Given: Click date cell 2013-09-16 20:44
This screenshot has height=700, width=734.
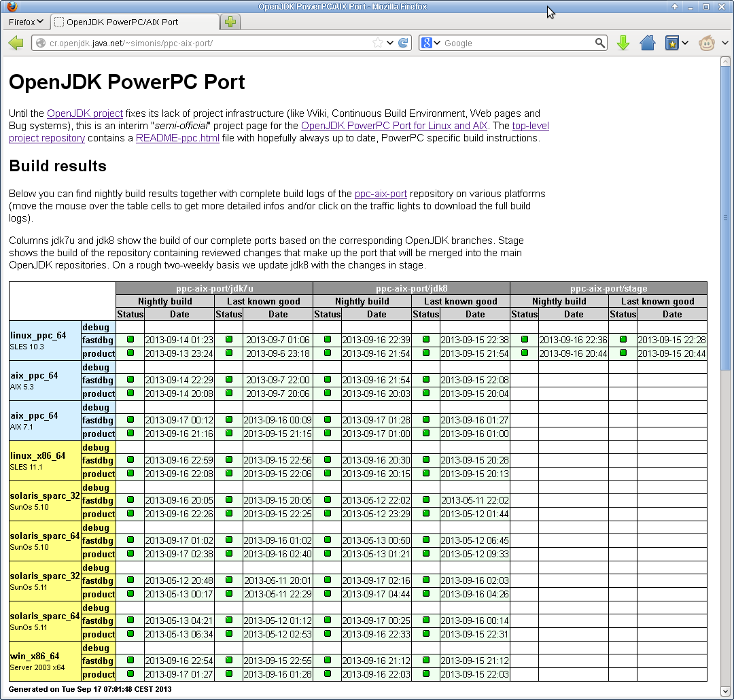Looking at the screenshot, I should [x=574, y=353].
